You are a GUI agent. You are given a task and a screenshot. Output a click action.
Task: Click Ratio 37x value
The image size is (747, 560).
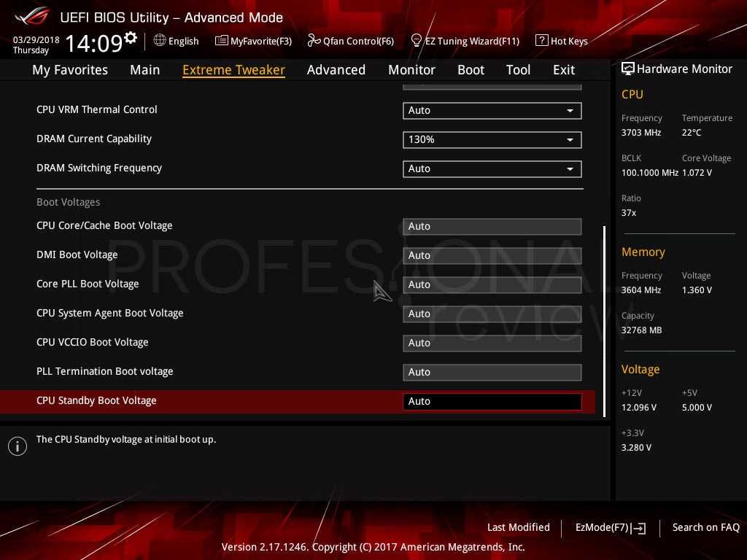click(x=629, y=212)
